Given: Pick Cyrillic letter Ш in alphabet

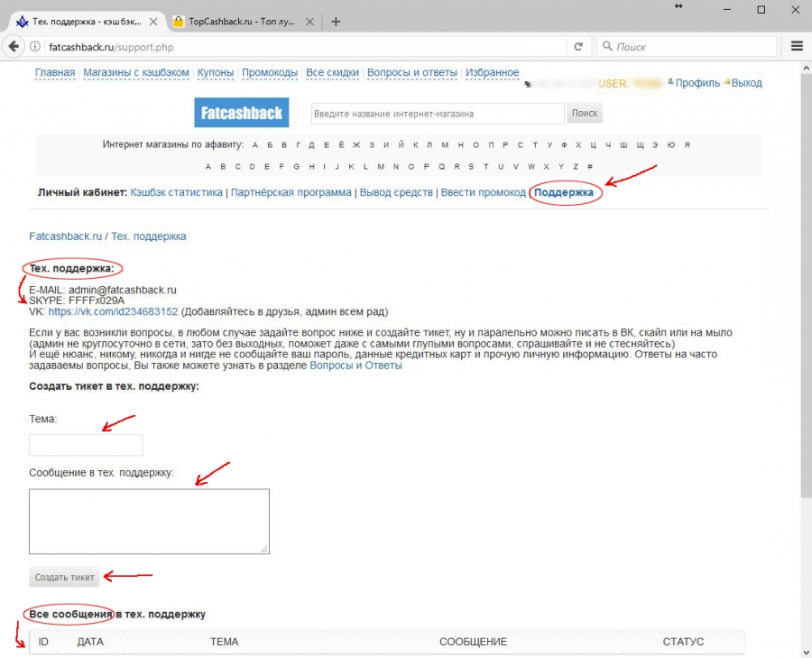Looking at the screenshot, I should (624, 145).
